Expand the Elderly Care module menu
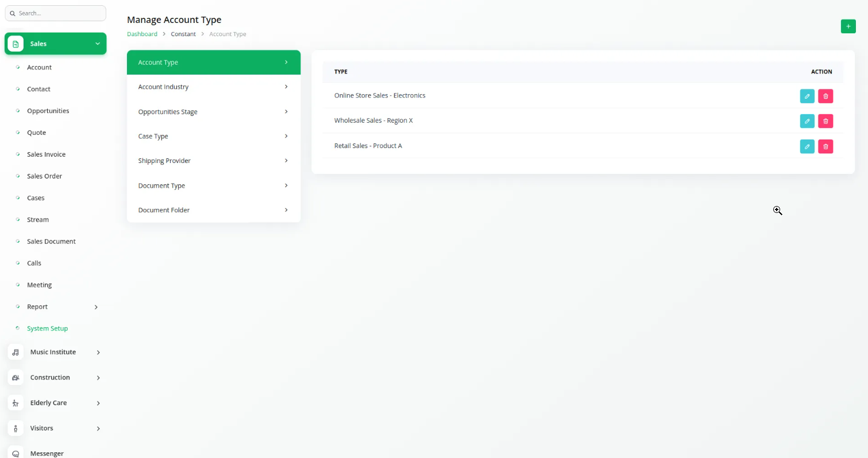This screenshot has width=868, height=458. click(x=98, y=403)
